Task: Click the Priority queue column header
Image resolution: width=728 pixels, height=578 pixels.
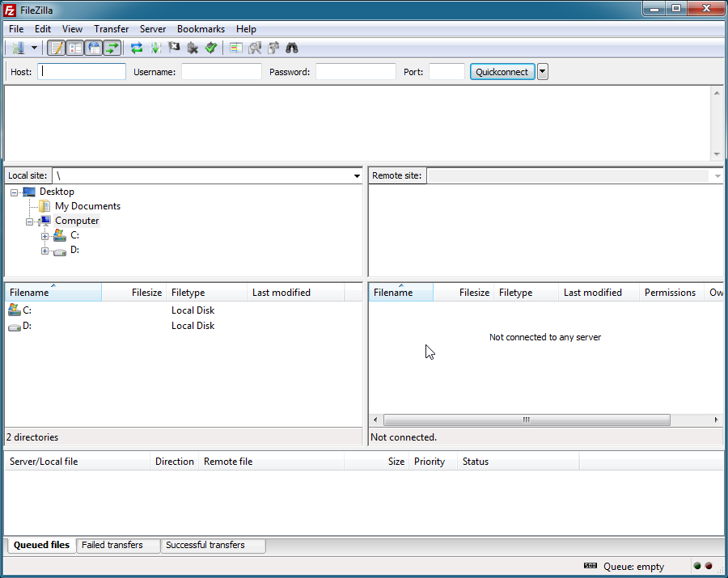Action: [433, 462]
